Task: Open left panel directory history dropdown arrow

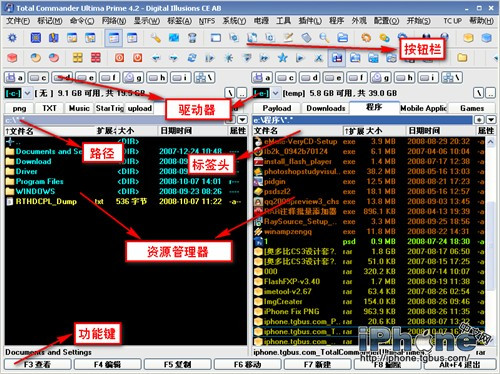Action: click(x=242, y=120)
